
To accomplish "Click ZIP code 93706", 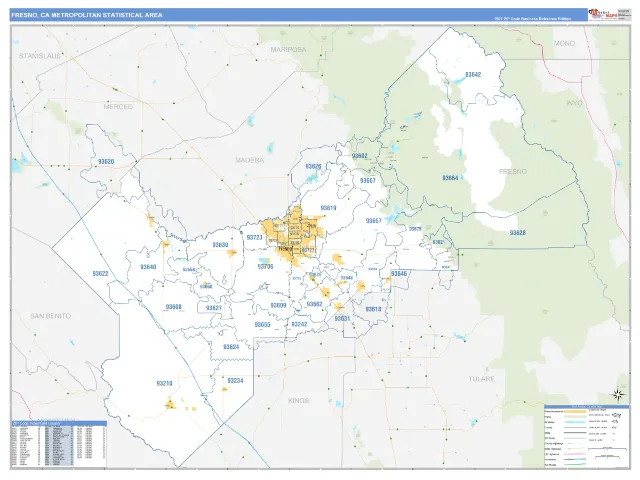I will coord(265,267).
